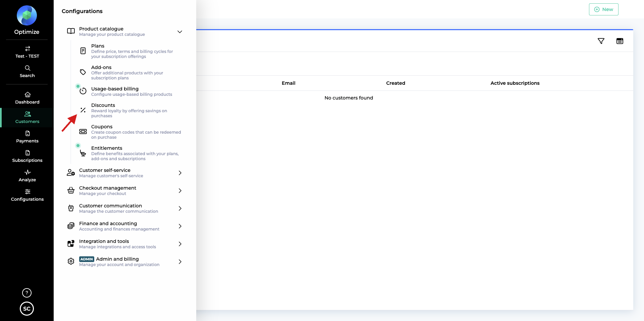
Task: Sort by the Email column header
Action: click(x=288, y=83)
